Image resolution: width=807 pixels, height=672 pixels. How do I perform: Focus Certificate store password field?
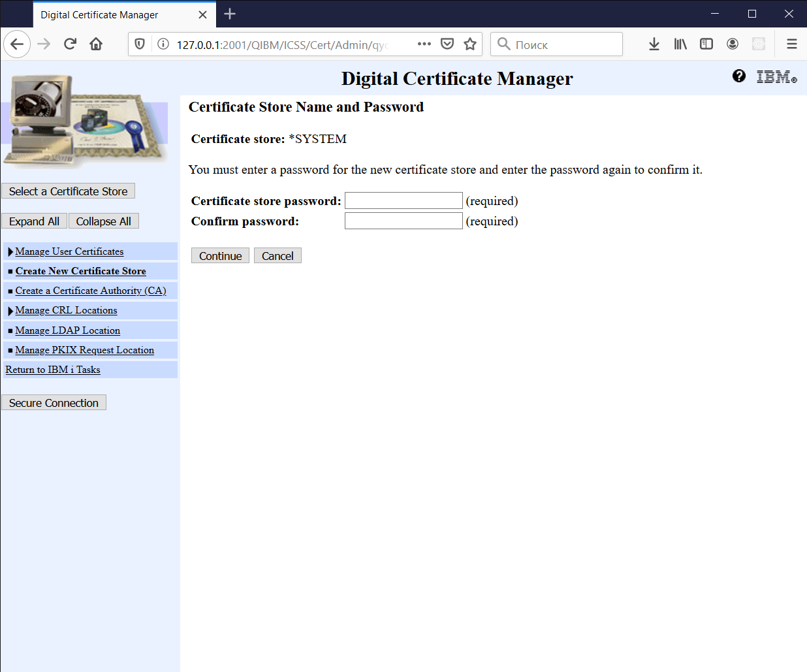coord(403,200)
